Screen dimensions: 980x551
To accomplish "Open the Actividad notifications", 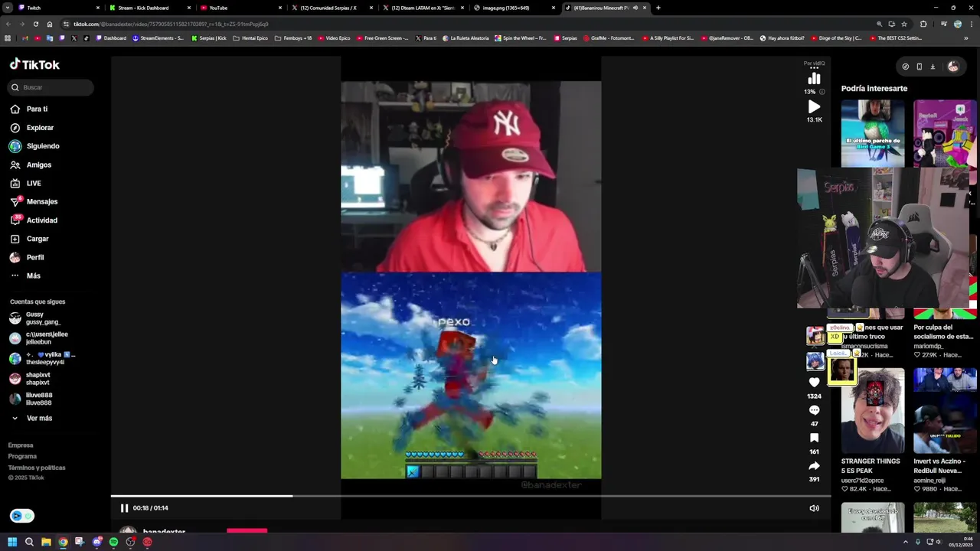I will (x=41, y=220).
